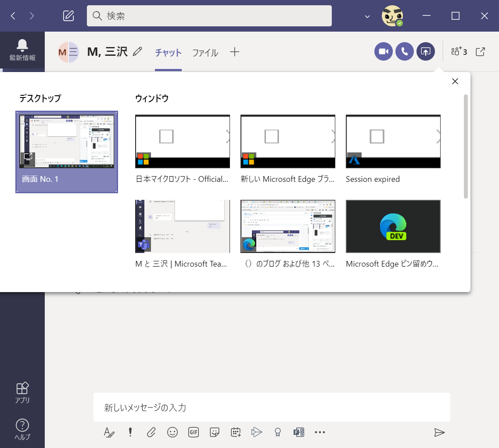Attach a file with paperclip icon

tap(151, 432)
